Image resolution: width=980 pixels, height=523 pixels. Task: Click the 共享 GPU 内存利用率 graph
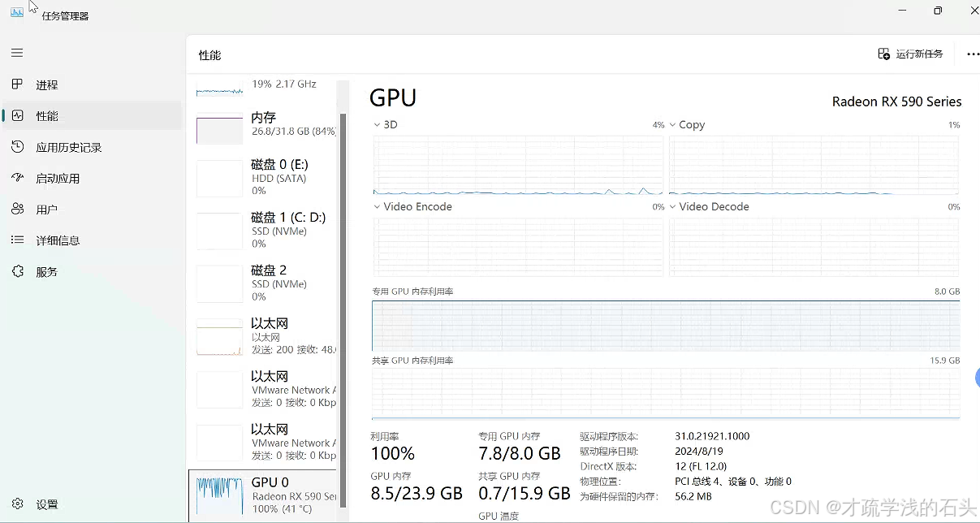[666, 393]
